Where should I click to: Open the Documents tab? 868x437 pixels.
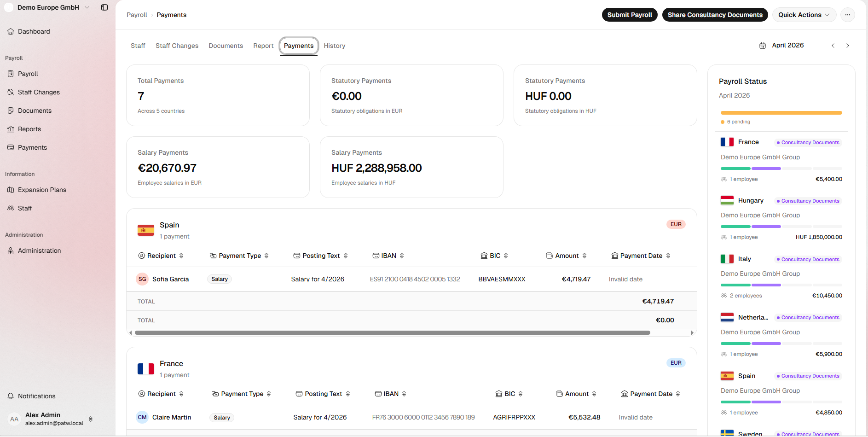[x=226, y=46]
